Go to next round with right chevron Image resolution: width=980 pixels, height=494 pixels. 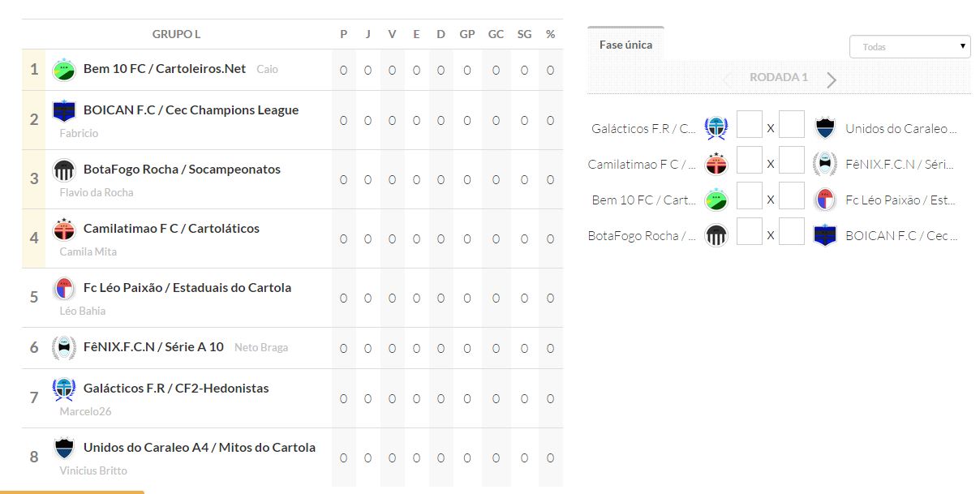(832, 79)
